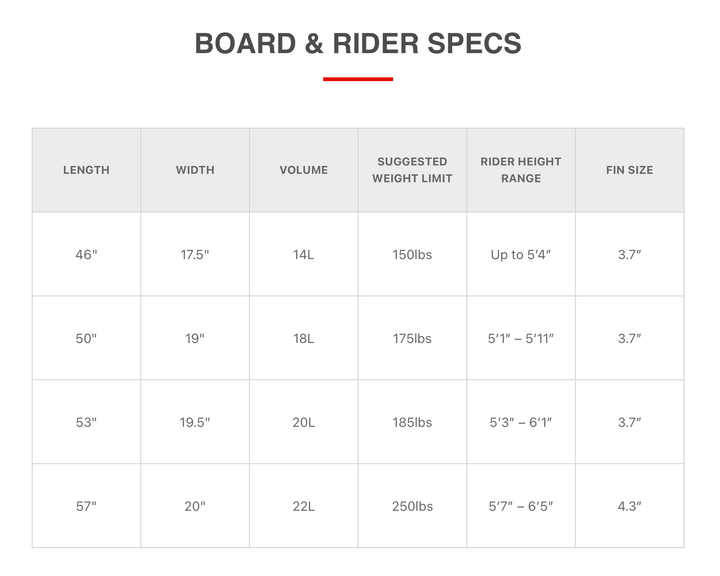Click the 5'7" – 6'5" height range cell
The image size is (720, 576).
[521, 506]
